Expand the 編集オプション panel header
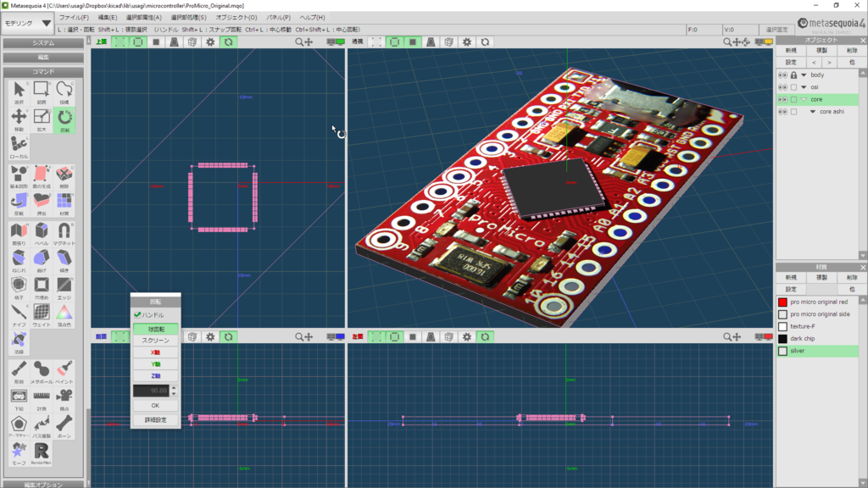This screenshot has height=488, width=868. [43, 484]
